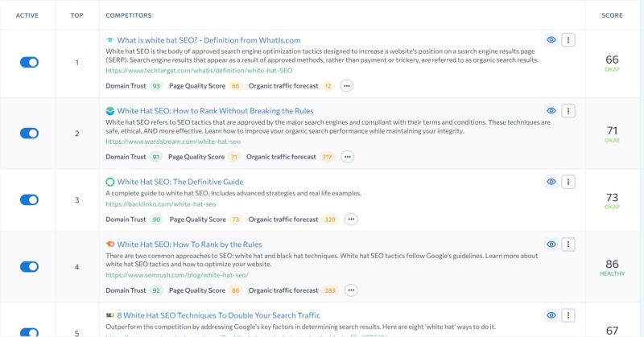Click Page Quality Score badge in backlinko row

[x=235, y=220]
